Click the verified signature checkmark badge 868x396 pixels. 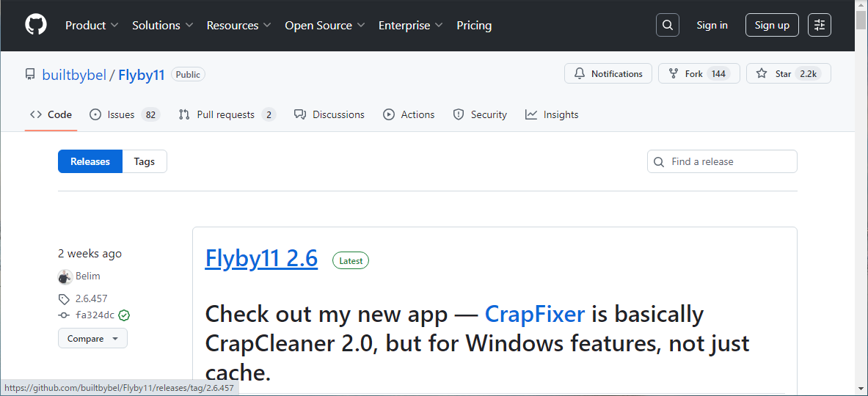[125, 315]
